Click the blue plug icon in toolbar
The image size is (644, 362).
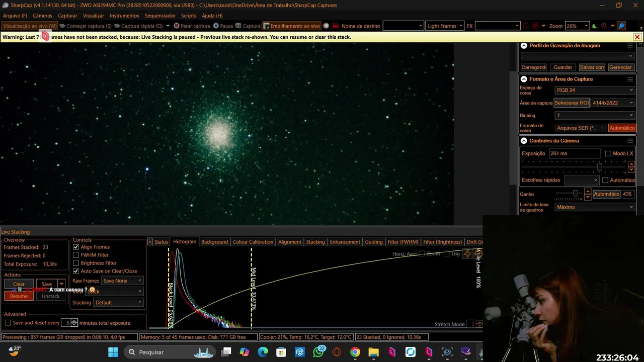click(x=621, y=26)
